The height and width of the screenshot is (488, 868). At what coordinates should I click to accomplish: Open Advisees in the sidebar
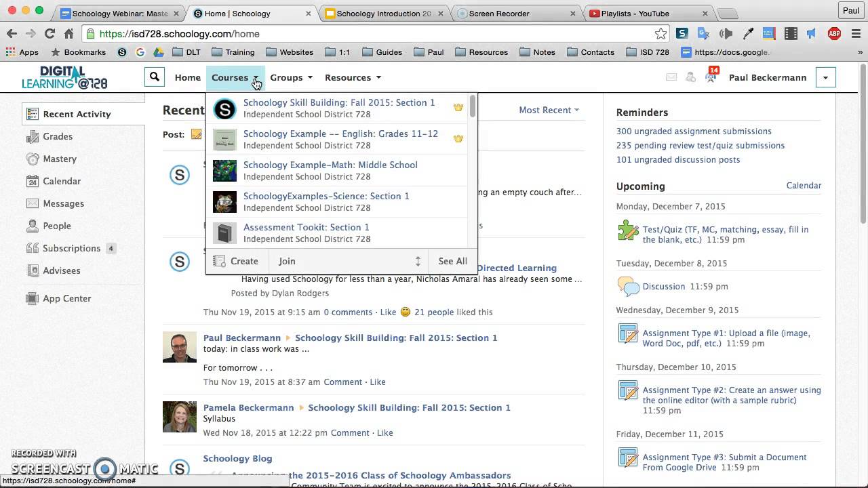[61, 270]
